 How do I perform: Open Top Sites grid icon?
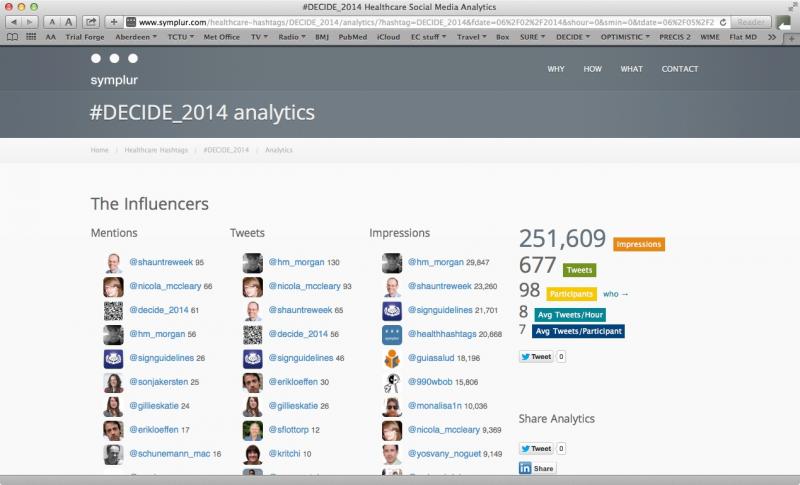31,37
